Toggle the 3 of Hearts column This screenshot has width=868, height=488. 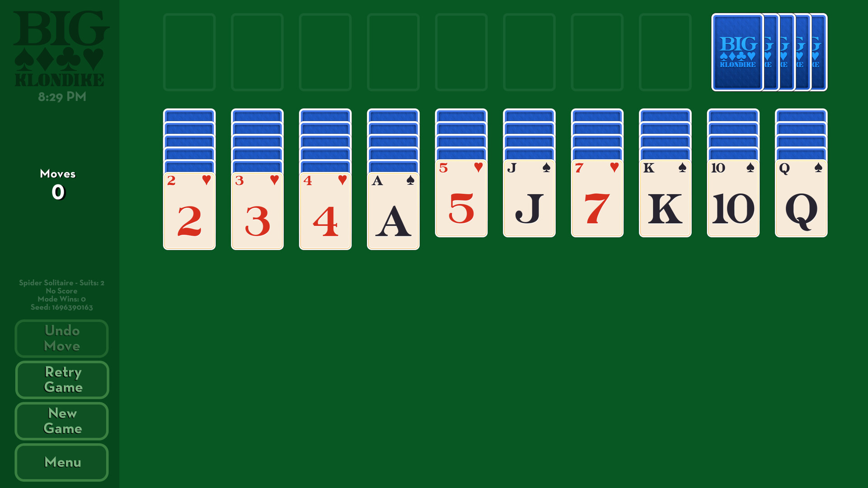point(258,208)
